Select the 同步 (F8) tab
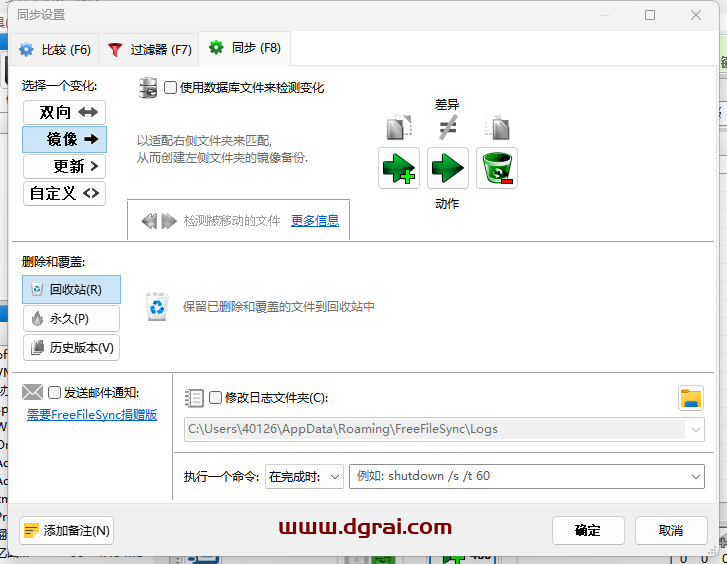Viewport: 727px width, 564px height. tap(244, 48)
